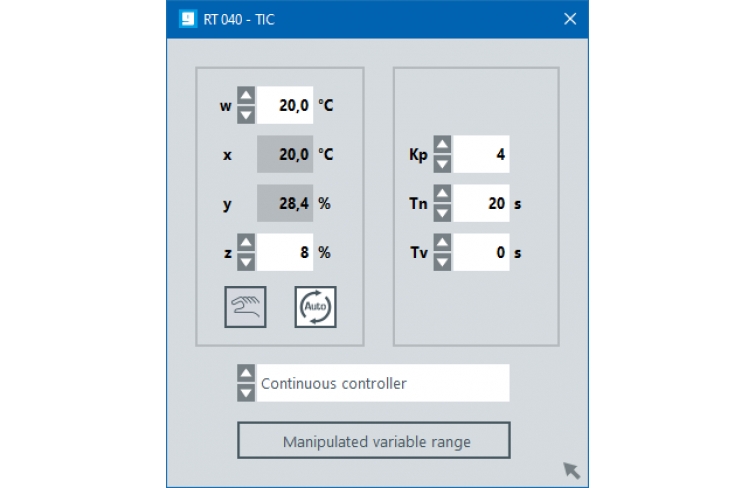Decrease the setpoint w value
Screen dimensions: 755x488
coord(246,115)
